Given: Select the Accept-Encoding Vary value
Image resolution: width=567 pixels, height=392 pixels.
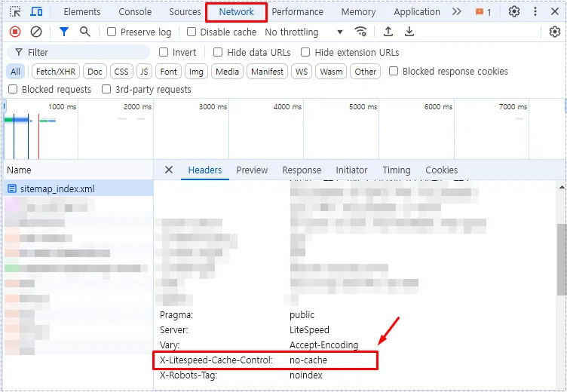Looking at the screenshot, I should [323, 345].
